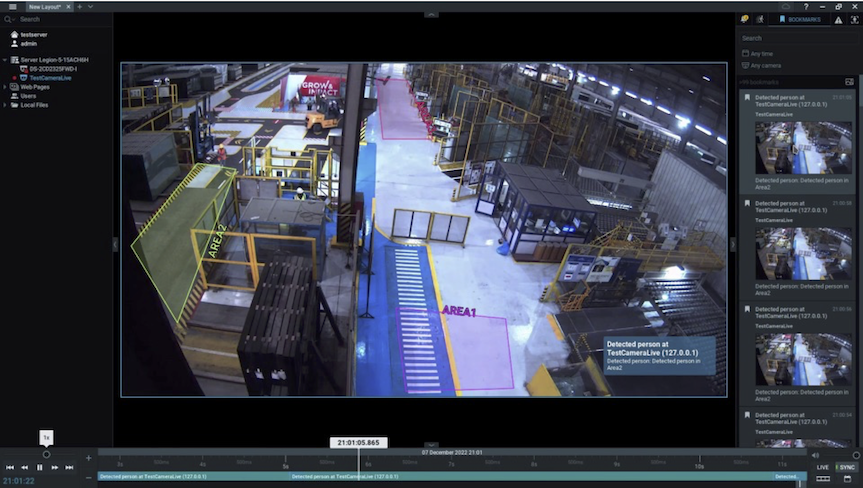The image size is (863, 488).
Task: Collapse the left resource panel handle
Action: pyautogui.click(x=116, y=244)
